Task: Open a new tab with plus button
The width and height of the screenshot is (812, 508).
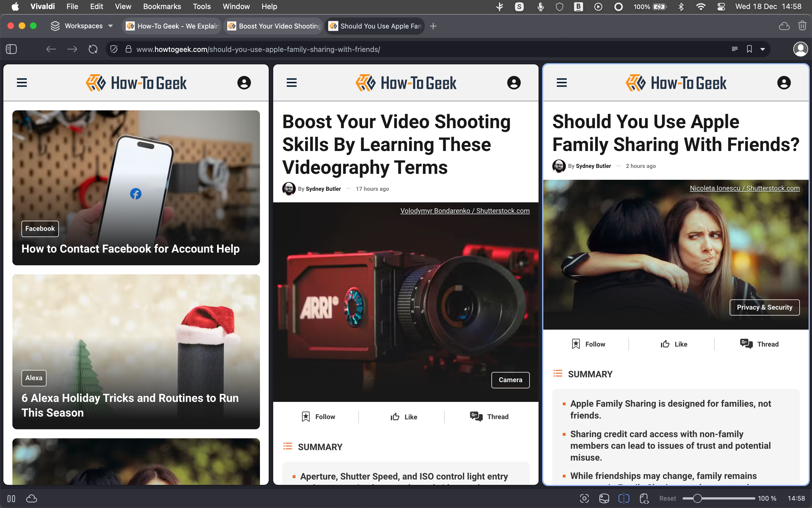Action: (433, 26)
